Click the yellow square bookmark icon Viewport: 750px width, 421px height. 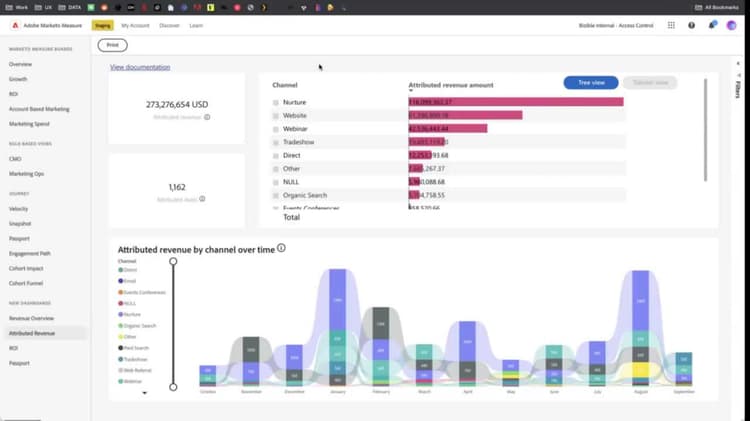tap(210, 8)
